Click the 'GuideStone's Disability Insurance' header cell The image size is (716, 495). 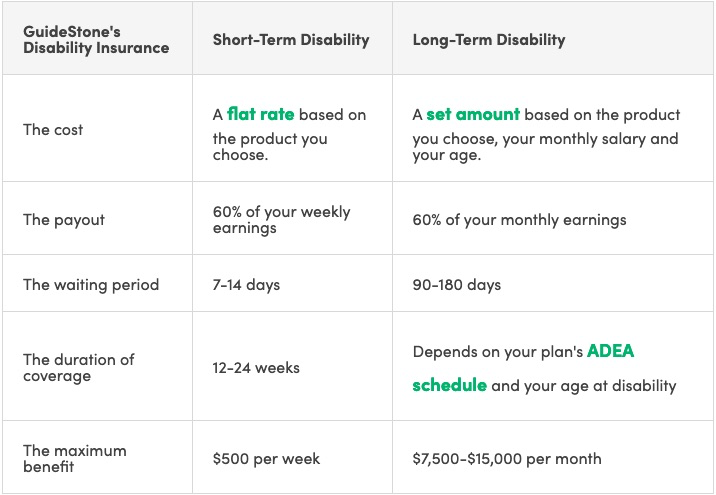(x=96, y=40)
